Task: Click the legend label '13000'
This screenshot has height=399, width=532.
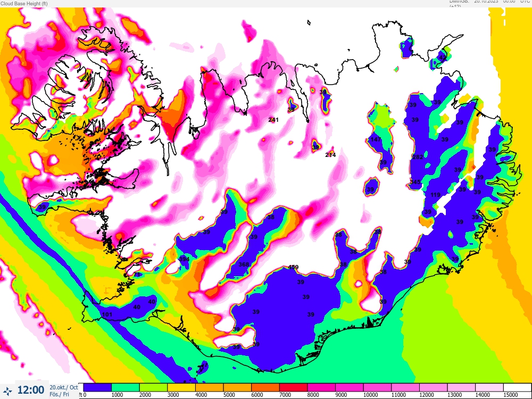Action: pos(454,395)
